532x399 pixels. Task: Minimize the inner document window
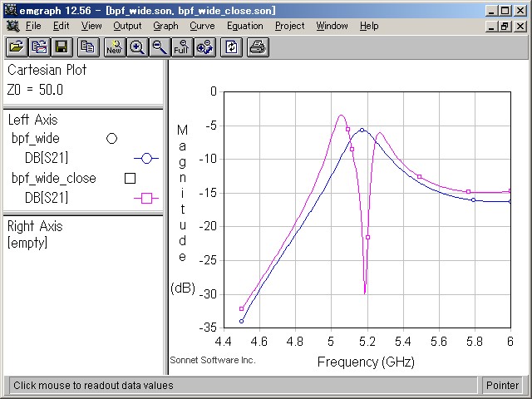[491, 26]
